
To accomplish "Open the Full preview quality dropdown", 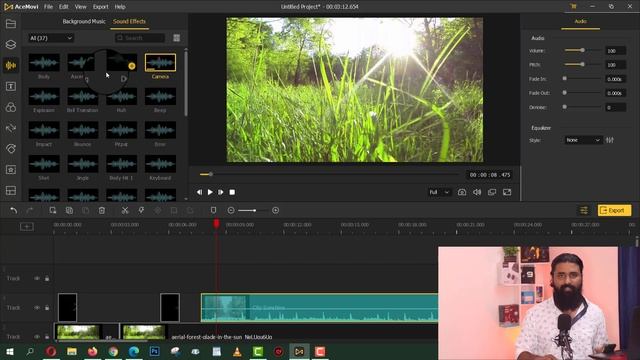I will click(x=439, y=192).
